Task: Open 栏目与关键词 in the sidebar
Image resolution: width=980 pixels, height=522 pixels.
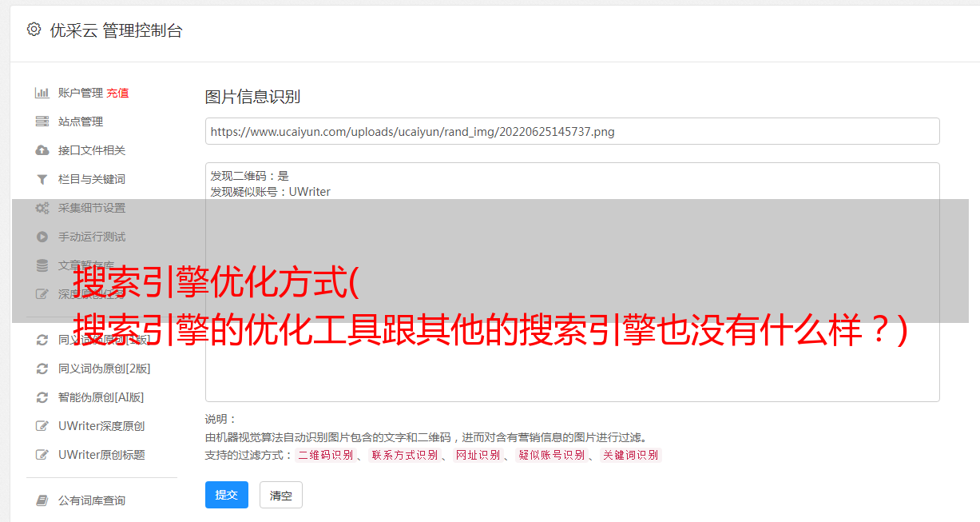Action: [92, 179]
